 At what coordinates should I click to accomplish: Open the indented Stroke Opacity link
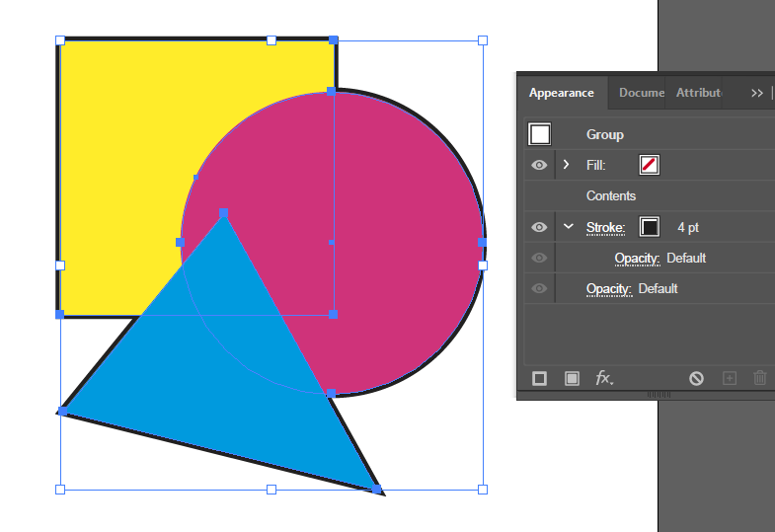(x=637, y=259)
